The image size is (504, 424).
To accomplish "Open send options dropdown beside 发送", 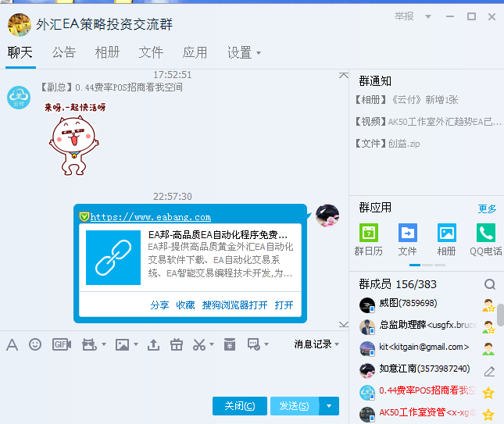I will [x=329, y=406].
